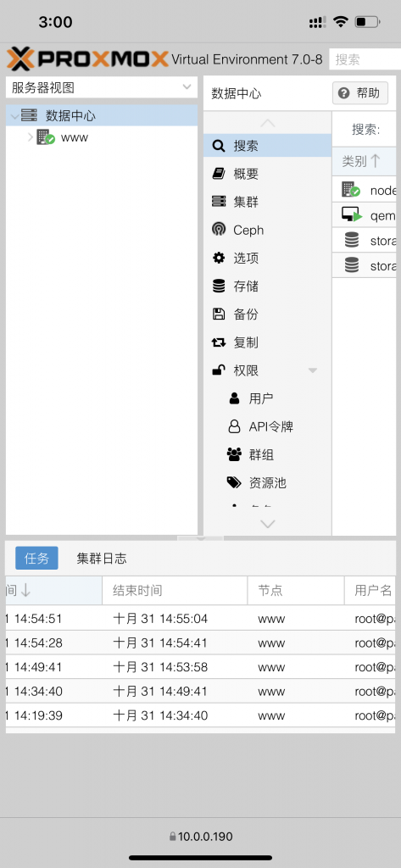Select the 存储 storage database icon
Image resolution: width=401 pixels, height=868 pixels.
[x=219, y=287]
